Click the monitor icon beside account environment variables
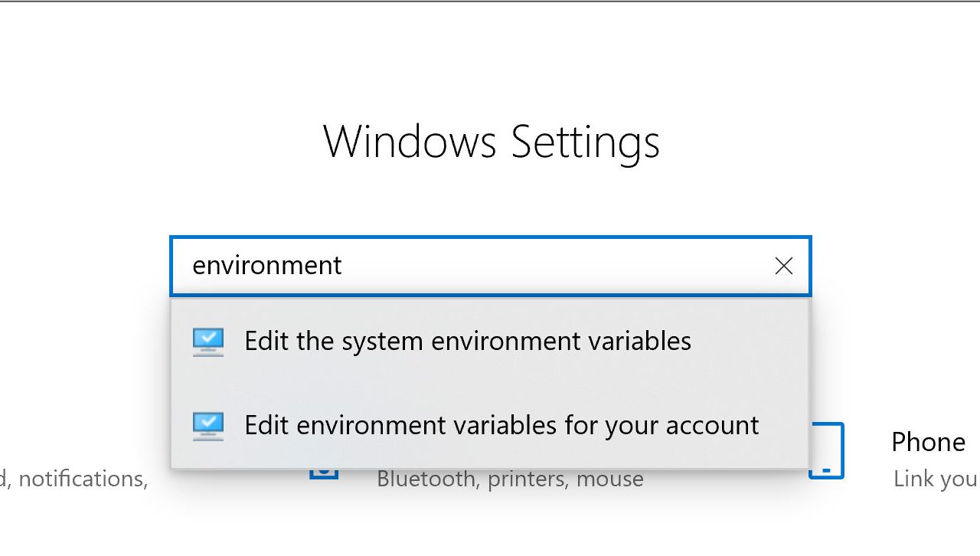The image size is (980, 556). 207,426
